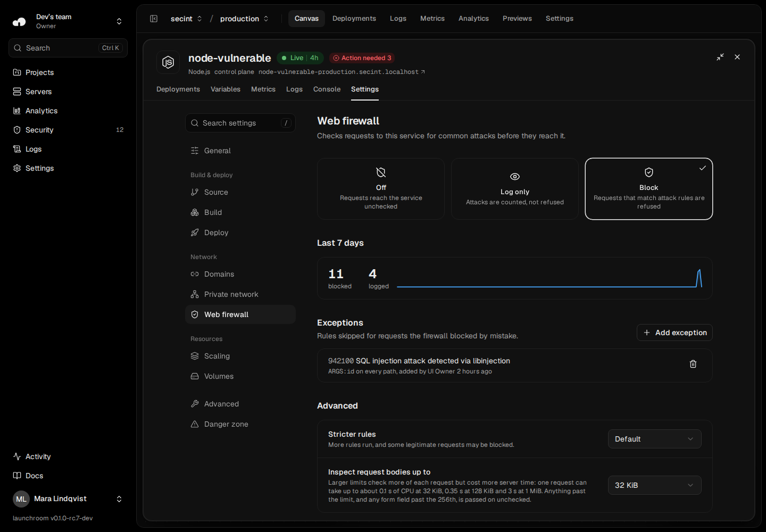Open General settings section
Viewport: 766px width, 532px height.
pos(240,151)
